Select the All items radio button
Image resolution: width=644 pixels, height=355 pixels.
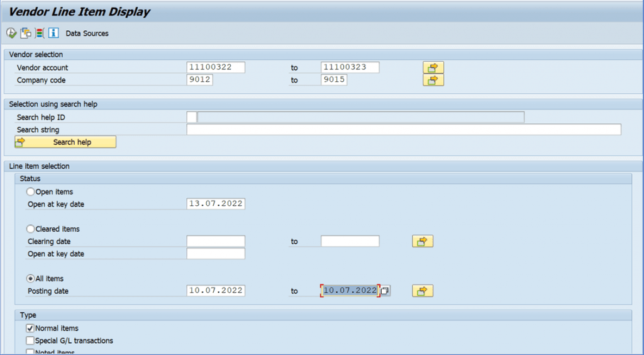coord(30,279)
